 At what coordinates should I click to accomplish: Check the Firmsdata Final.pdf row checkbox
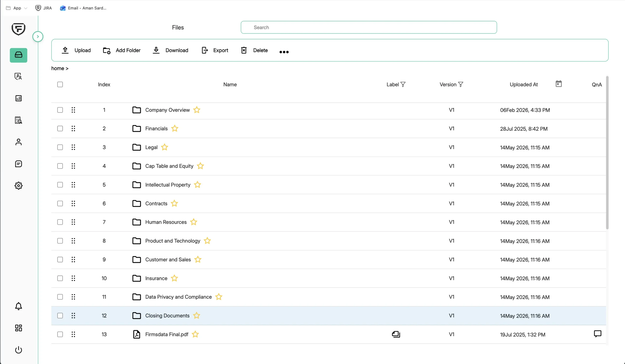point(60,334)
